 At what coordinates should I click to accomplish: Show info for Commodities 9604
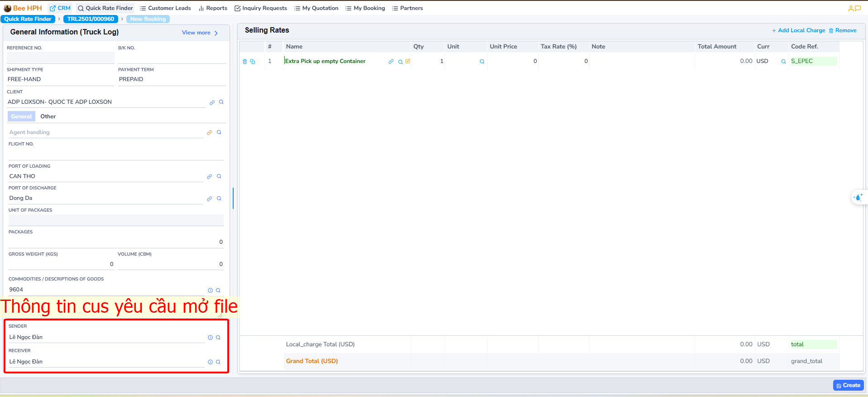(x=210, y=290)
